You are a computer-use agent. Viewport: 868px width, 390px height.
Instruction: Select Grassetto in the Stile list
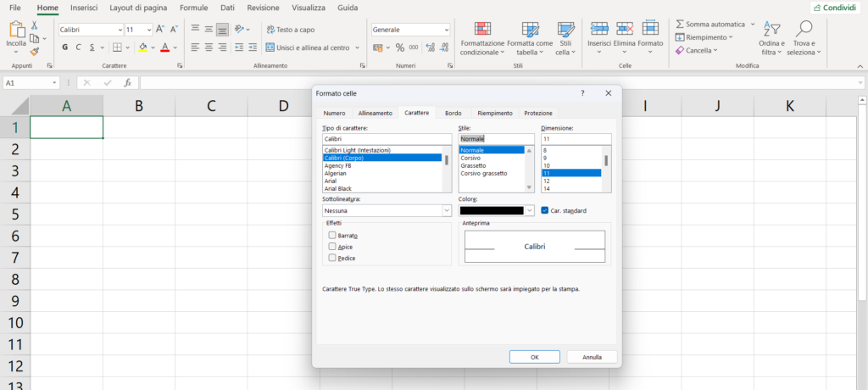point(473,165)
